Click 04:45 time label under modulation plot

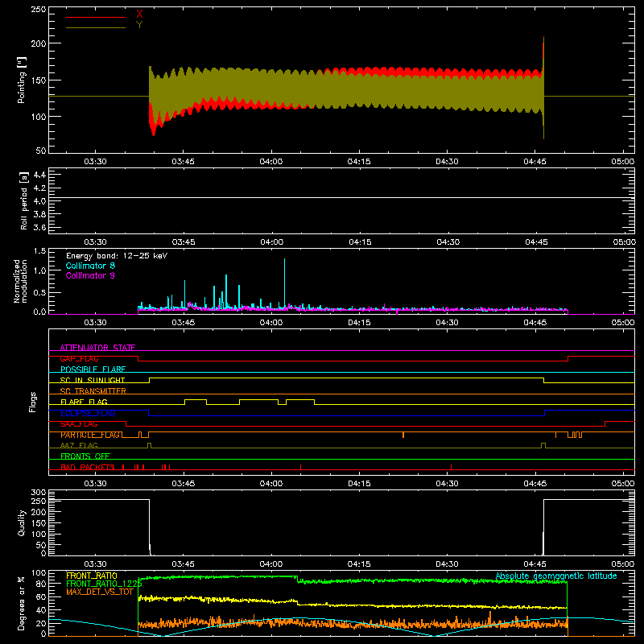point(535,323)
